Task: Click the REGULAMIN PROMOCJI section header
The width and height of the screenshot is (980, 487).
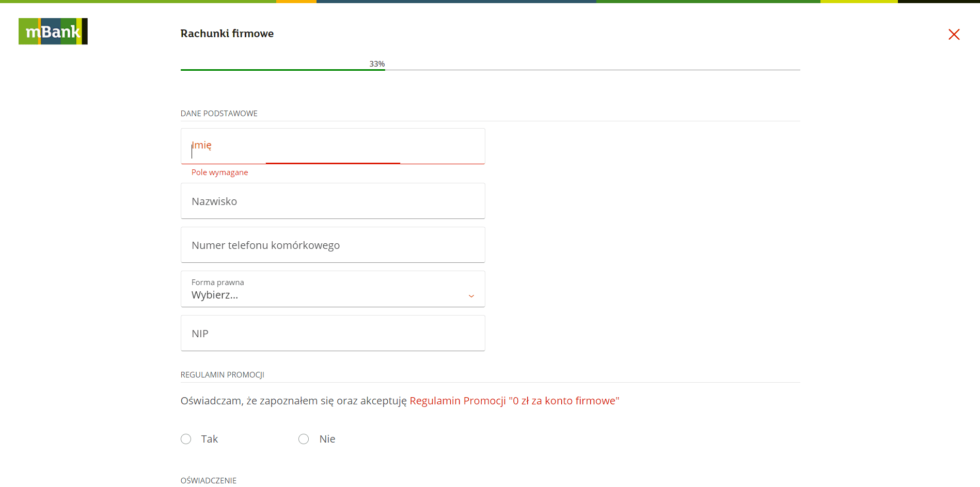Action: [222, 375]
